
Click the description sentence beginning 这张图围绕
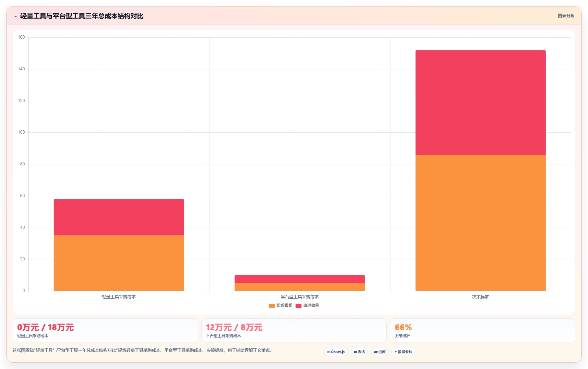[143, 350]
